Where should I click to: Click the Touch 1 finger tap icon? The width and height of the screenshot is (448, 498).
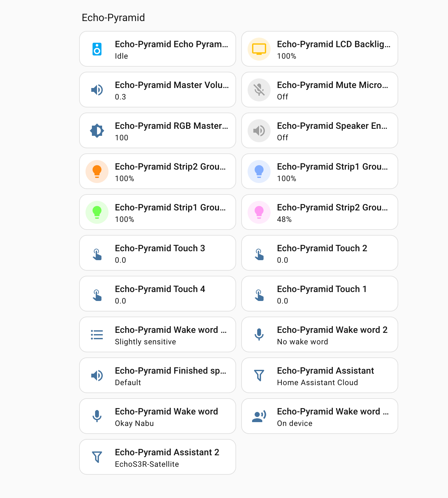[x=259, y=294]
